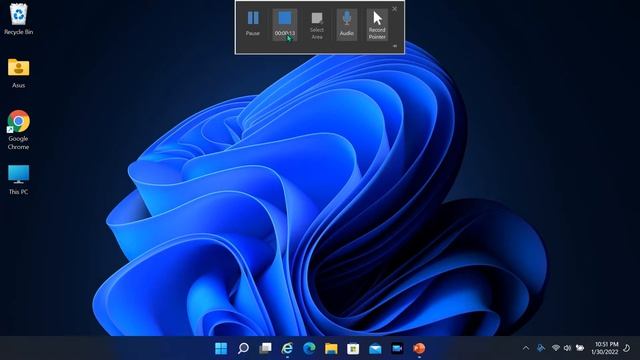Screen dimensions: 640x360
Task: Show hidden system tray icons
Action: tap(526, 348)
